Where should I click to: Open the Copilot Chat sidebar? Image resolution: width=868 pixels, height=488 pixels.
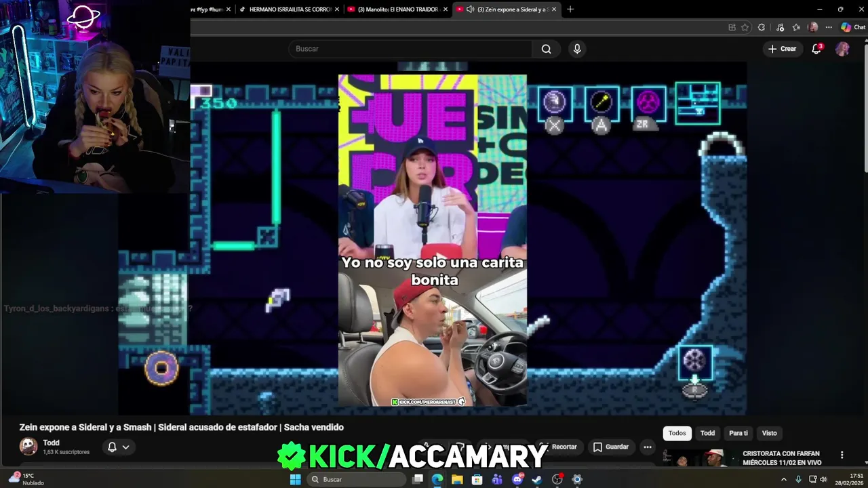click(x=853, y=27)
